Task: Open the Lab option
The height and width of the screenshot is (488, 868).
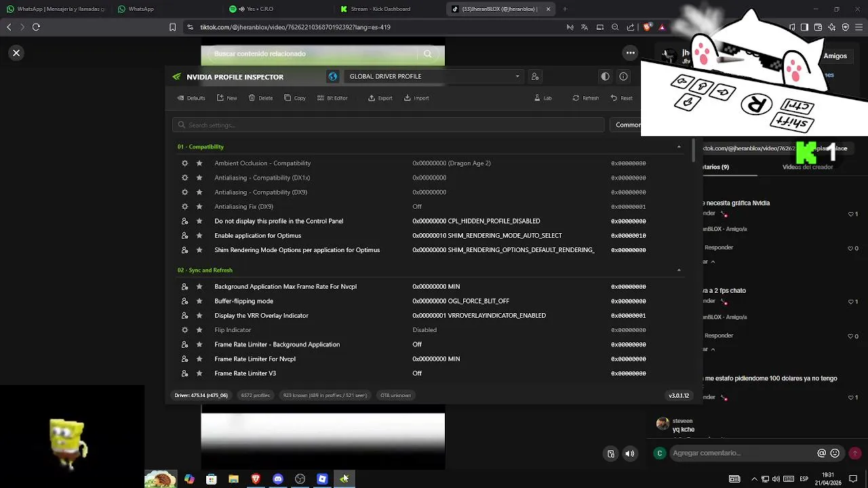Action: pos(542,98)
